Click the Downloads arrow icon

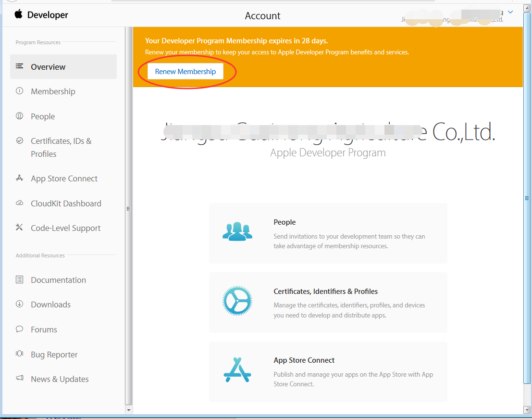(x=20, y=304)
